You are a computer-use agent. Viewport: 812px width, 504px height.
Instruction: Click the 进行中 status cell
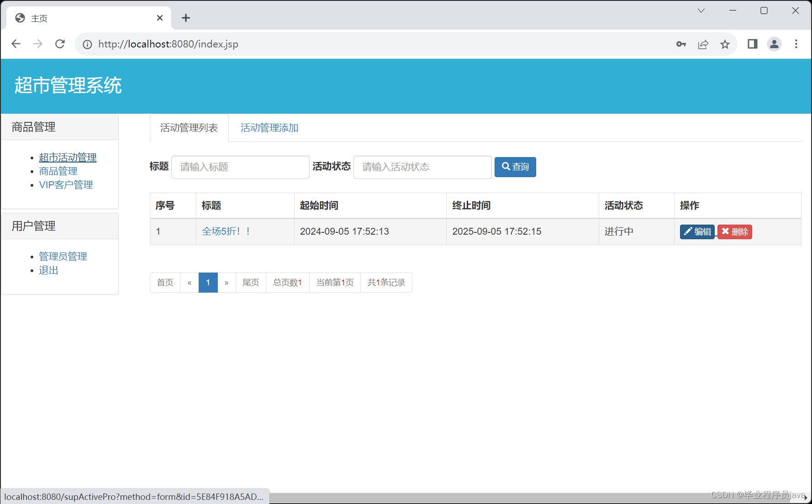(637, 231)
